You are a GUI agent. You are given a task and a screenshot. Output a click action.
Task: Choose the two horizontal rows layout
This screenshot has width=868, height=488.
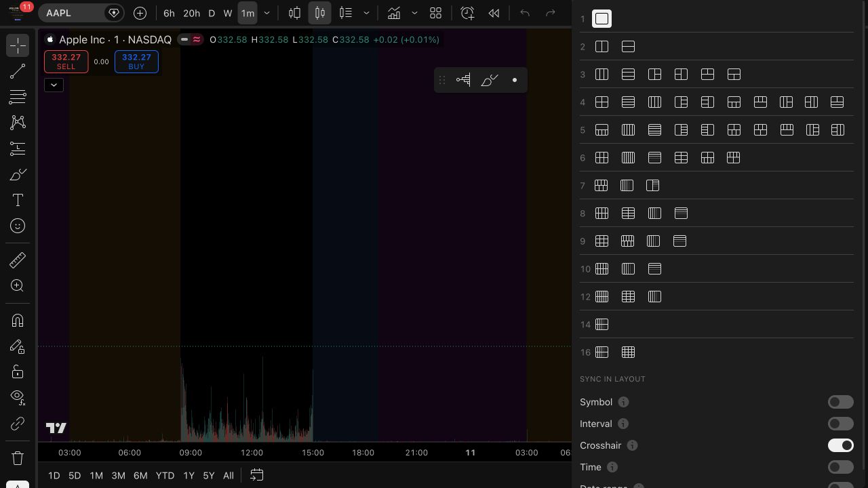click(x=628, y=47)
